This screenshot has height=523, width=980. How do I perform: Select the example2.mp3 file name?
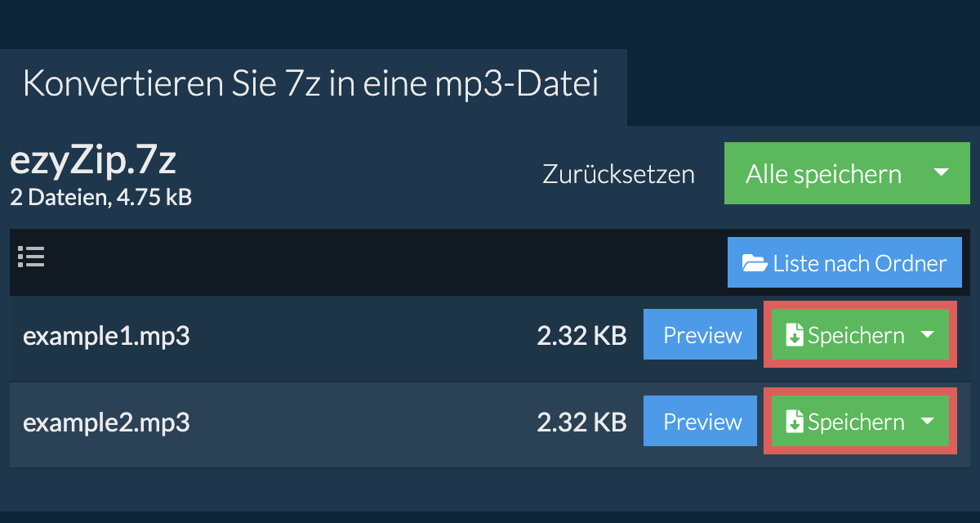[106, 423]
